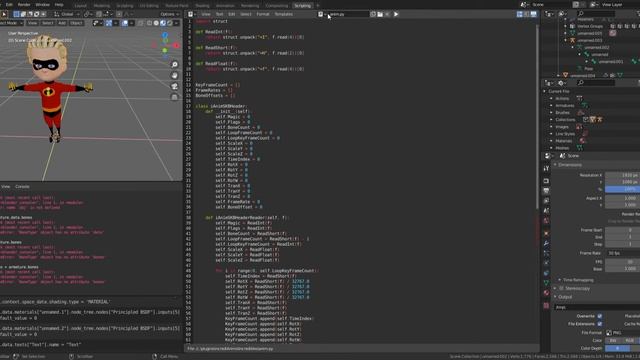
Task: Toggle the Overwrite checkbox
Action: pyautogui.click(x=600, y=316)
